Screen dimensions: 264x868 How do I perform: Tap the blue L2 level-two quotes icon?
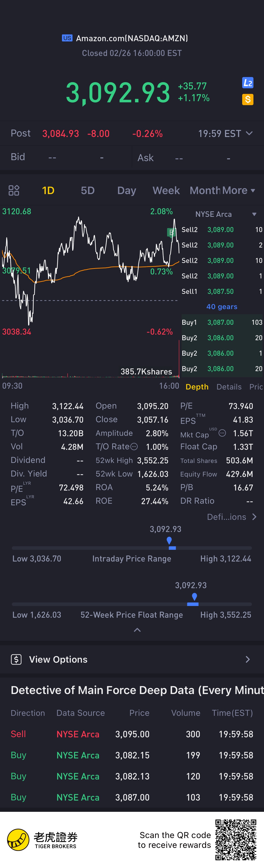[248, 83]
